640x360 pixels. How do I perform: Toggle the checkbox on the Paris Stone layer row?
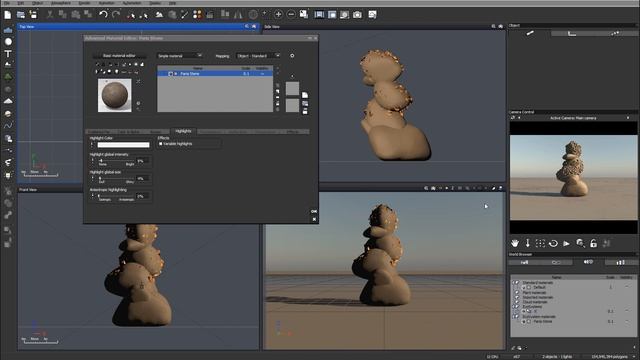pos(171,74)
